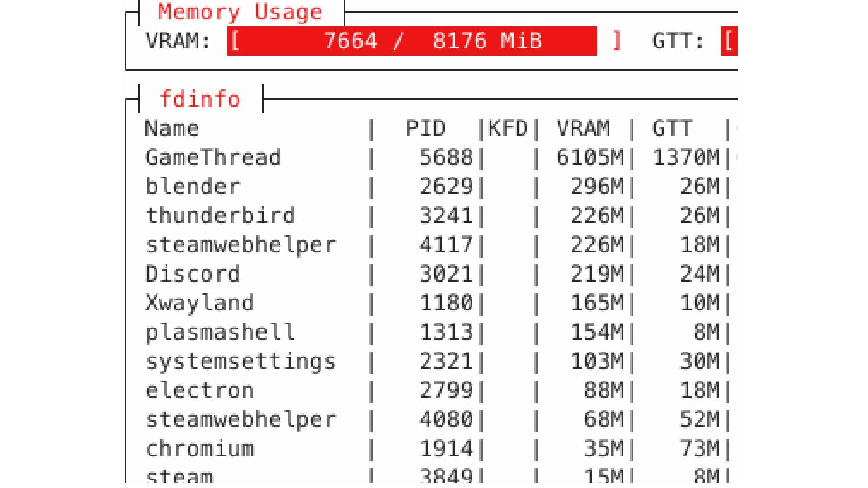
Task: Select the Xwayland process entry
Action: click(199, 302)
